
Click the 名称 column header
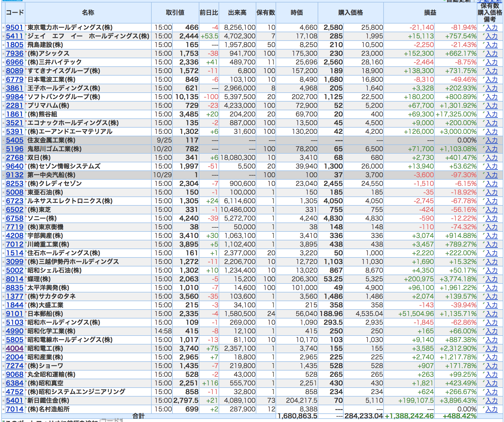click(x=88, y=13)
